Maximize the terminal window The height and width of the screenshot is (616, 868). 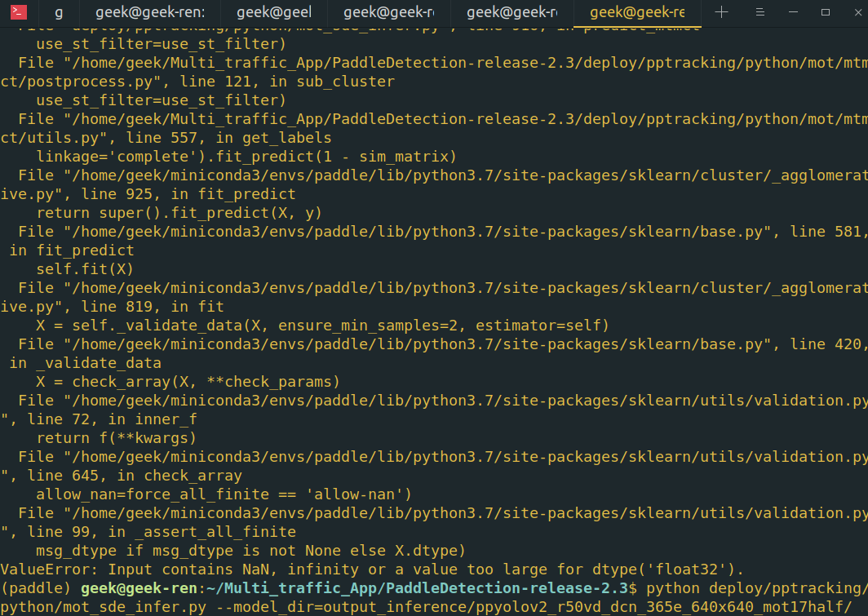coord(825,13)
